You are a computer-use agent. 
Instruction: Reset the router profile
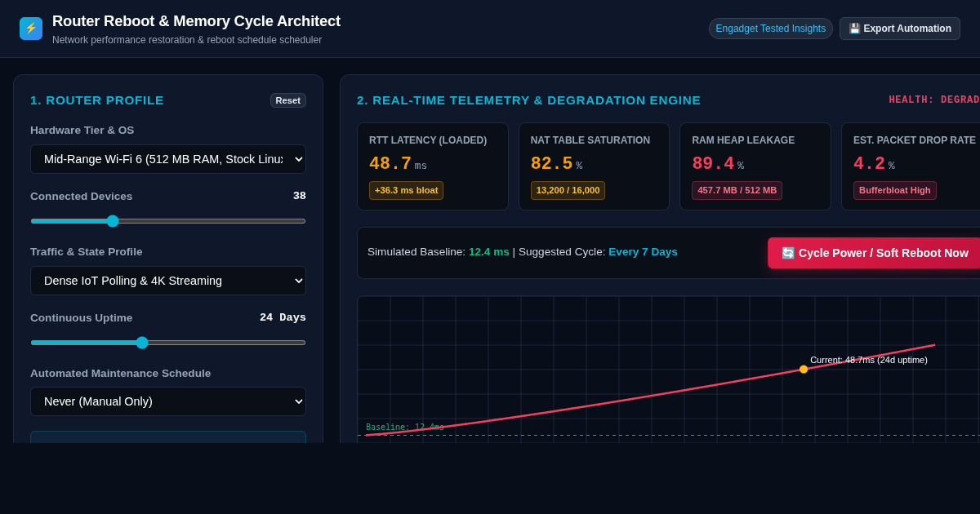coord(288,100)
